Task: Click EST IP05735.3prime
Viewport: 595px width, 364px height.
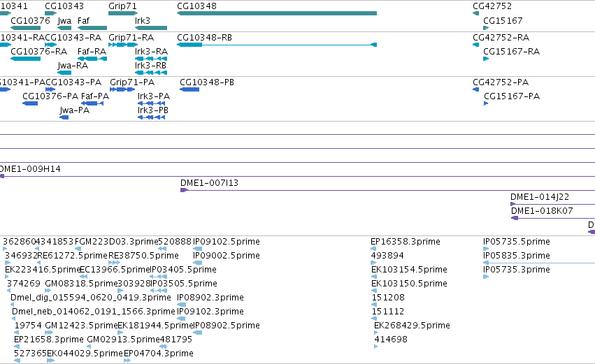Action: tap(517, 270)
